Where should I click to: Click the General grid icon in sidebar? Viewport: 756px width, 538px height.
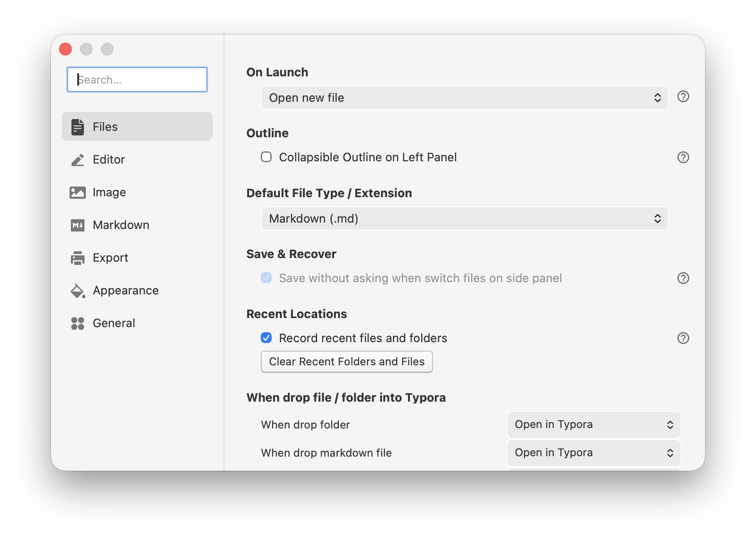click(x=78, y=323)
